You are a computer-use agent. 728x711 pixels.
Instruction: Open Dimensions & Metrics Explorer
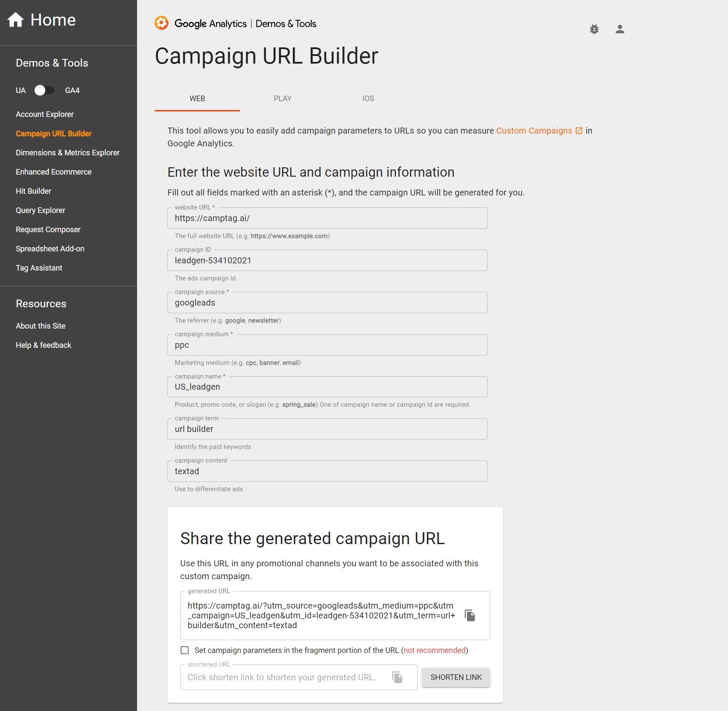pyautogui.click(x=67, y=152)
